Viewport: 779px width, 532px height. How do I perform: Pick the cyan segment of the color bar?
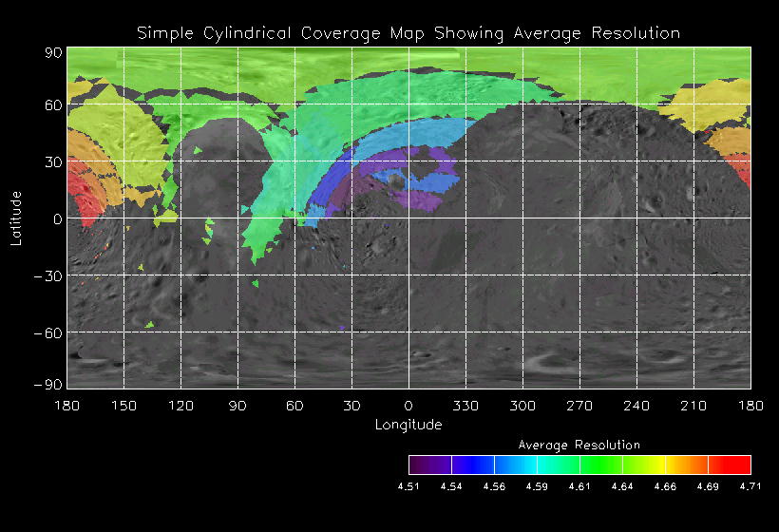(559, 465)
